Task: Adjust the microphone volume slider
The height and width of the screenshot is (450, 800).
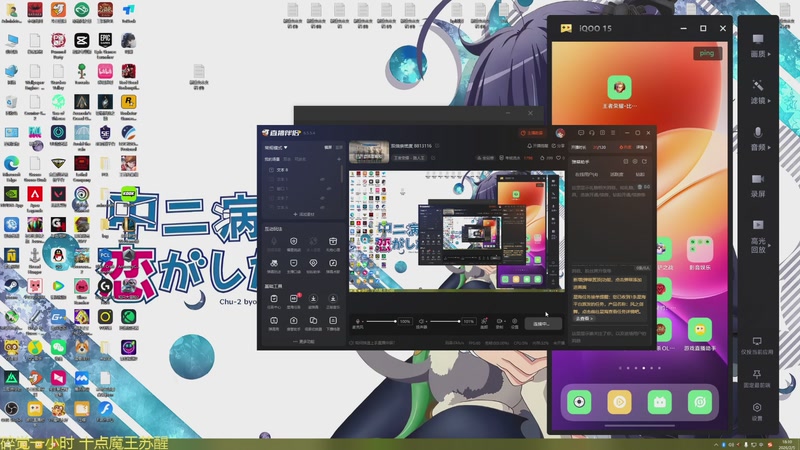Action: click(381, 321)
